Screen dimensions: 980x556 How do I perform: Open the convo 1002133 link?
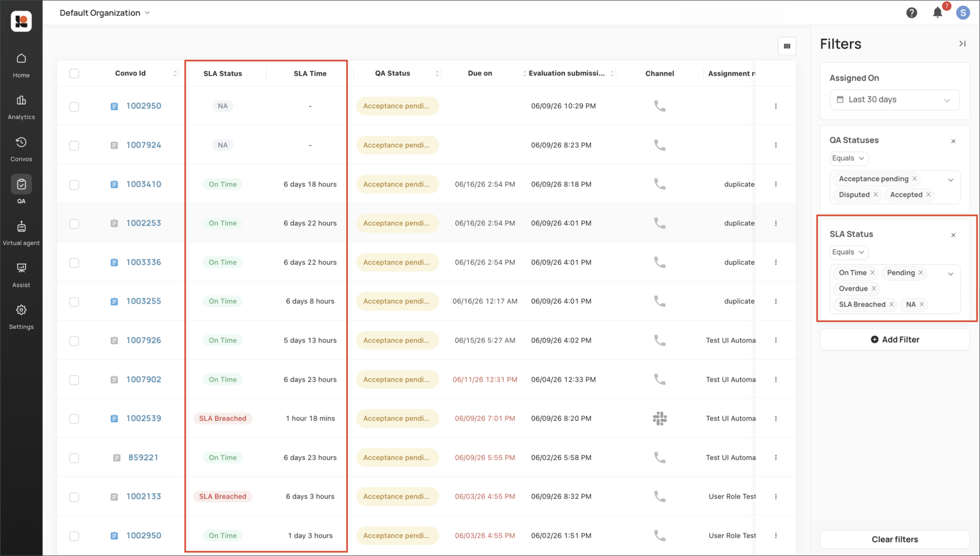pos(144,496)
